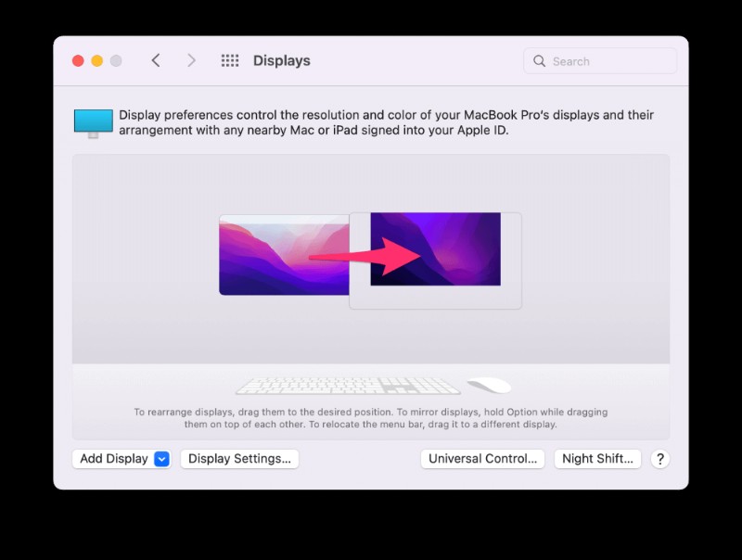Open Night Shift settings
This screenshot has width=742, height=560.
click(597, 458)
